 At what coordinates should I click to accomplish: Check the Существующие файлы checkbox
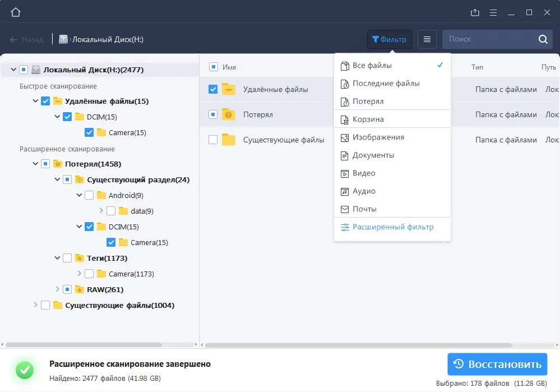214,140
